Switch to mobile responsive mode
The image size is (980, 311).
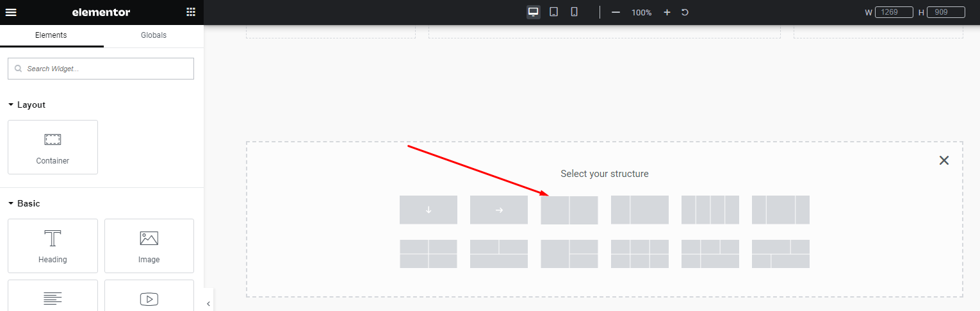tap(575, 12)
